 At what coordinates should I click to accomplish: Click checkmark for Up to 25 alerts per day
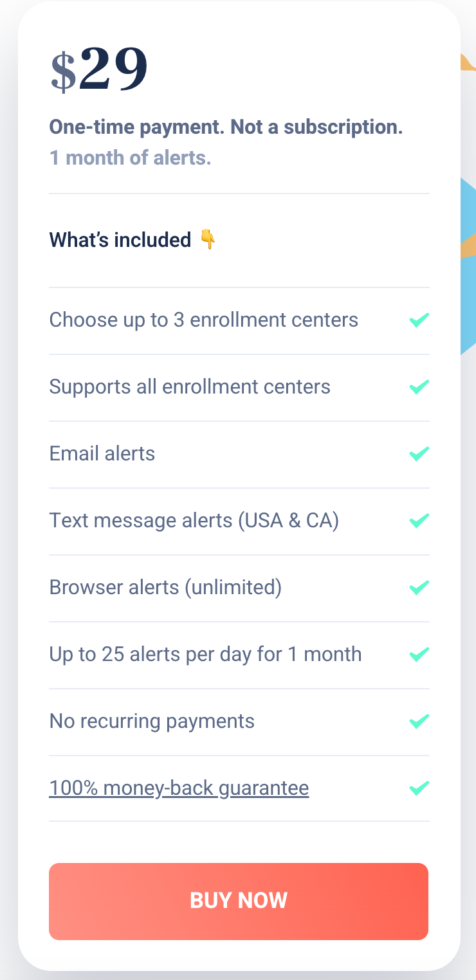[x=419, y=654]
